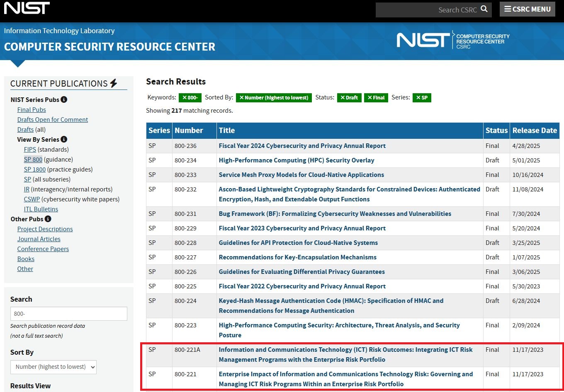The image size is (564, 392).
Task: Open Guidelines for Evaluating Differential Privacy Guarantees
Action: [302, 272]
